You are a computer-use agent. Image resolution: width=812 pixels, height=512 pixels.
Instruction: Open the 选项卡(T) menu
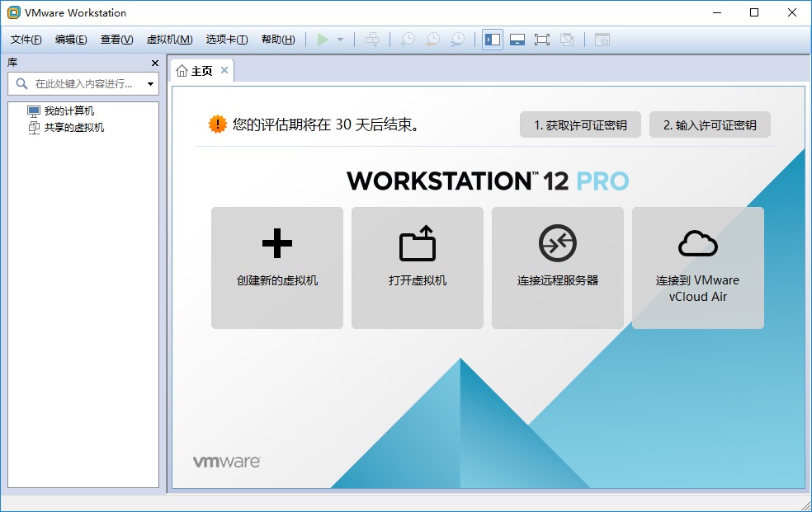pos(227,40)
